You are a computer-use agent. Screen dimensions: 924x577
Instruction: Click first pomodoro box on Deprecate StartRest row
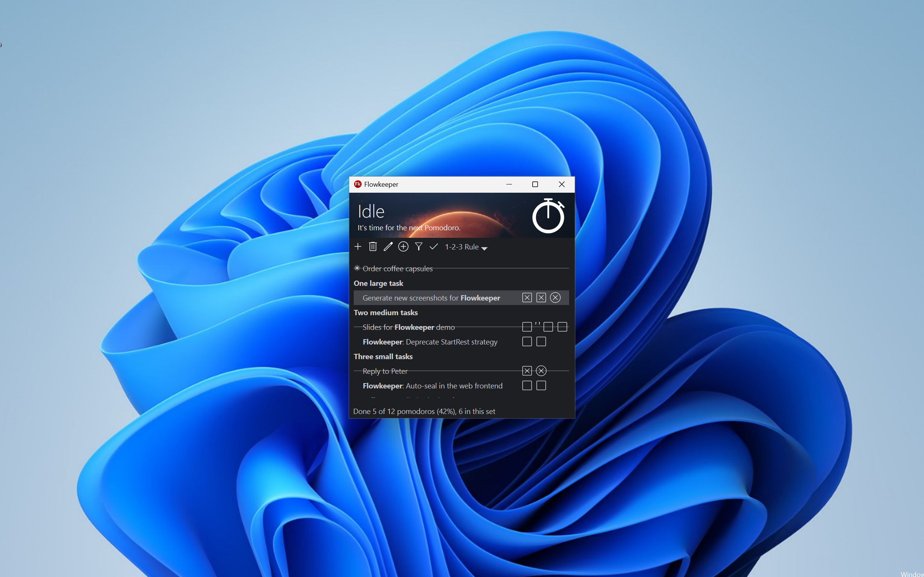(x=527, y=341)
